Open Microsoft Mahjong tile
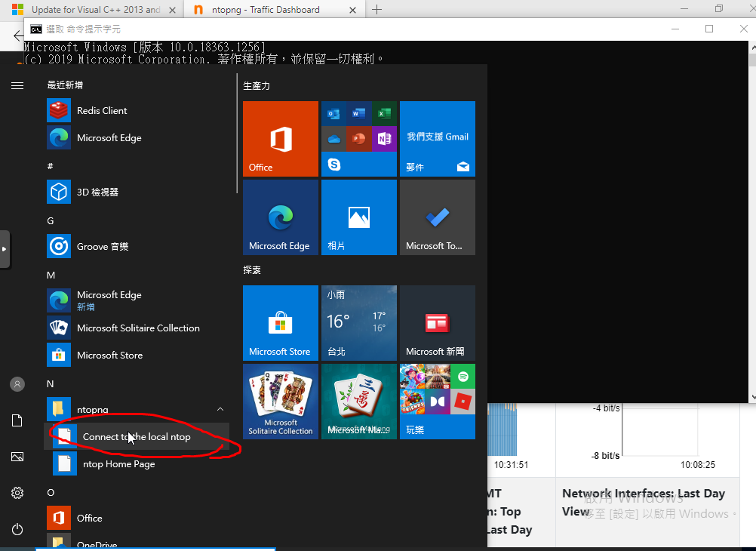This screenshot has width=756, height=551. coord(359,402)
